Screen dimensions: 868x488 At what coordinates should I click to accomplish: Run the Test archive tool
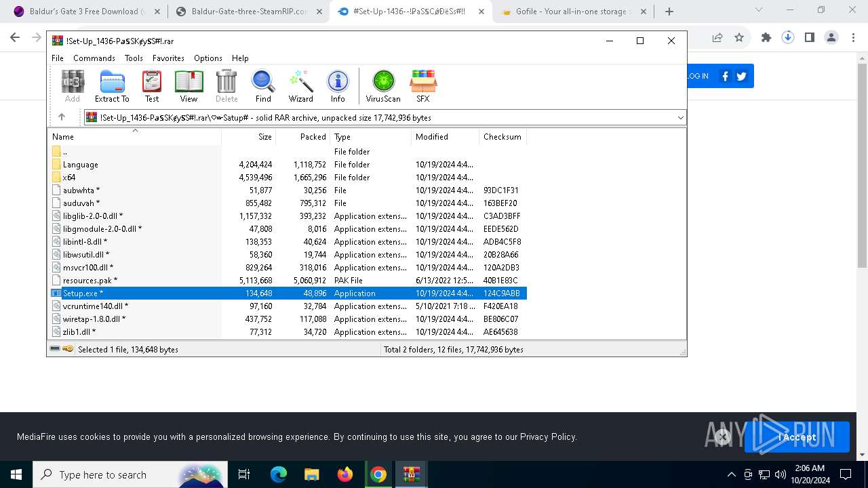(152, 86)
